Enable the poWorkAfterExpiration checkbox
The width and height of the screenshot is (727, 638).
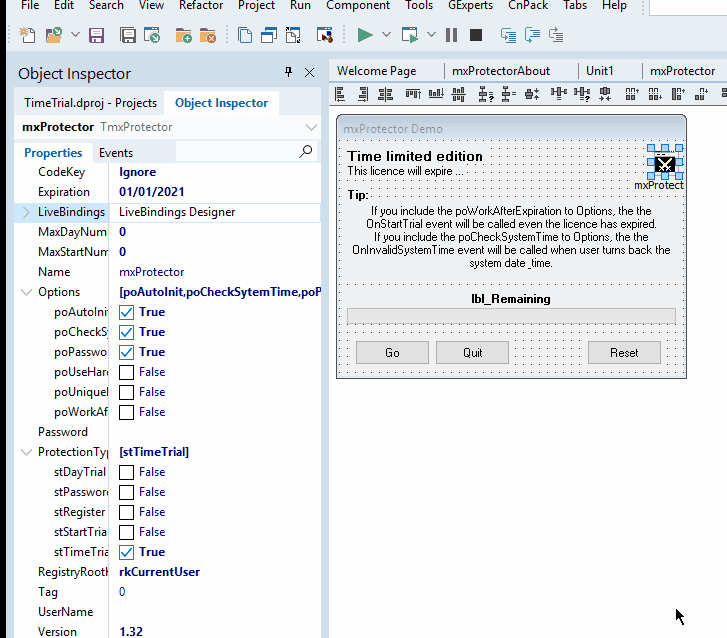(x=127, y=412)
